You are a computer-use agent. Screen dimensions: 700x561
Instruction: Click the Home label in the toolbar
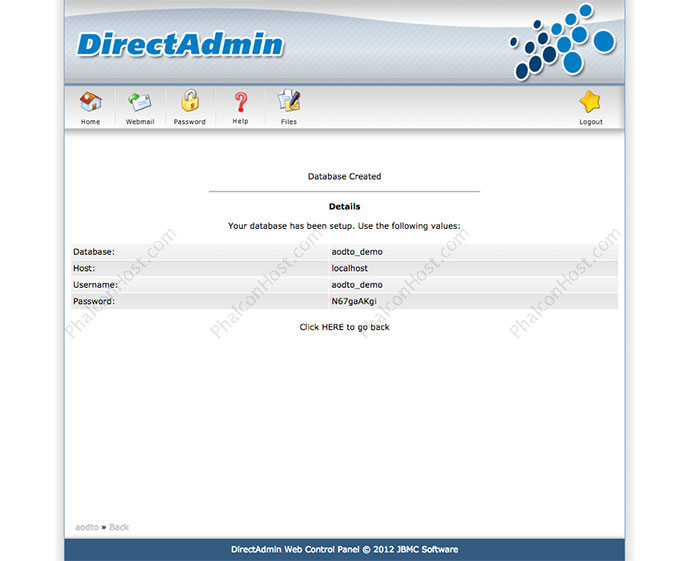90,122
